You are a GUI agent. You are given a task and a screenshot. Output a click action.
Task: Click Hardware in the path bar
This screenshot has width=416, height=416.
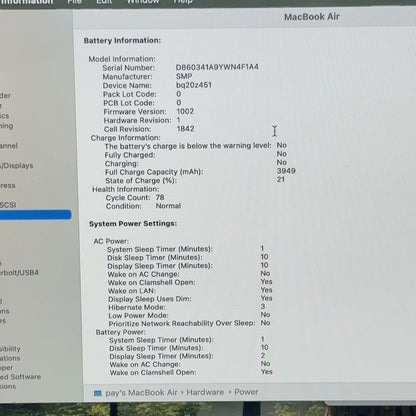tap(205, 392)
